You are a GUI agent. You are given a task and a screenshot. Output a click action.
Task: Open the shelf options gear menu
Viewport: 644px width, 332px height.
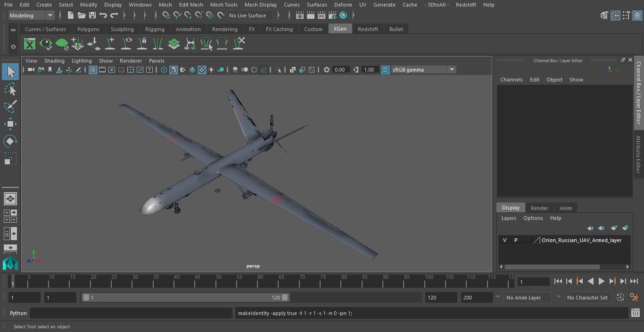coord(13,47)
